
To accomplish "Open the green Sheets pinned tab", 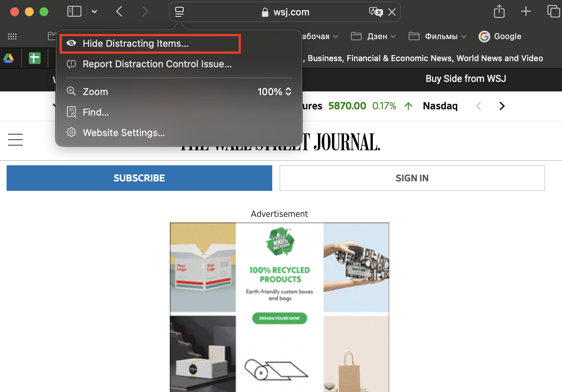I will pyautogui.click(x=35, y=58).
